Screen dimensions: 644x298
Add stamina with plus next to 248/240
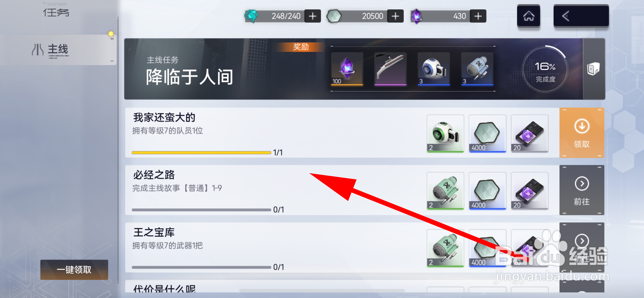pyautogui.click(x=312, y=16)
